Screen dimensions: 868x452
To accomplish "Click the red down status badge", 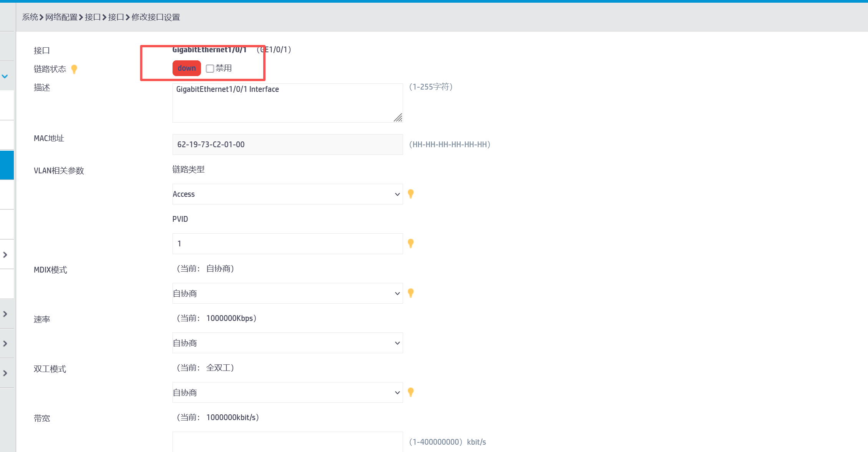I will 186,68.
